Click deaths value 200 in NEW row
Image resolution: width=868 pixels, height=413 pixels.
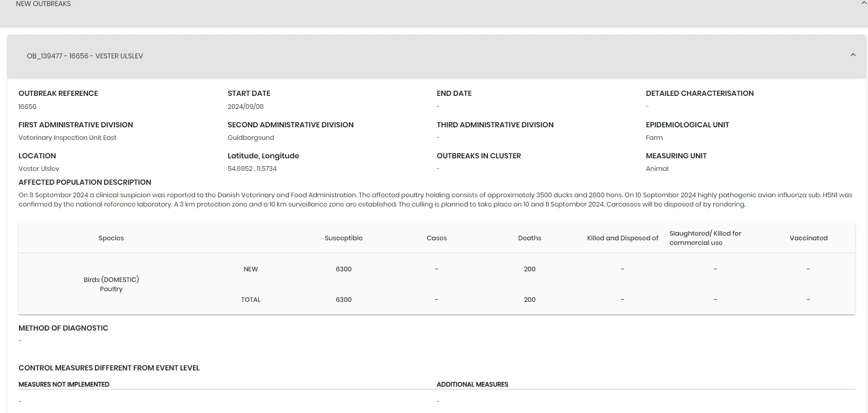pyautogui.click(x=530, y=269)
